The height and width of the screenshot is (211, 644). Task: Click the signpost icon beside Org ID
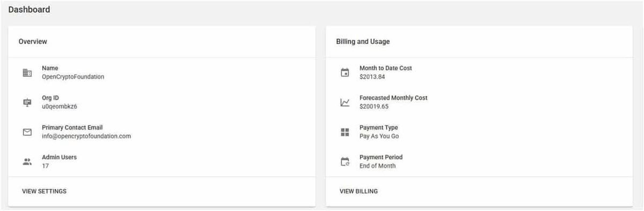[27, 102]
